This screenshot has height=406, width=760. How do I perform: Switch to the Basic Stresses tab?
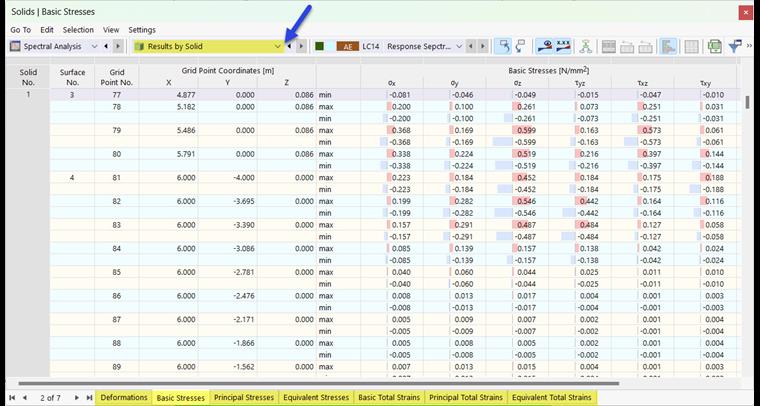click(181, 398)
